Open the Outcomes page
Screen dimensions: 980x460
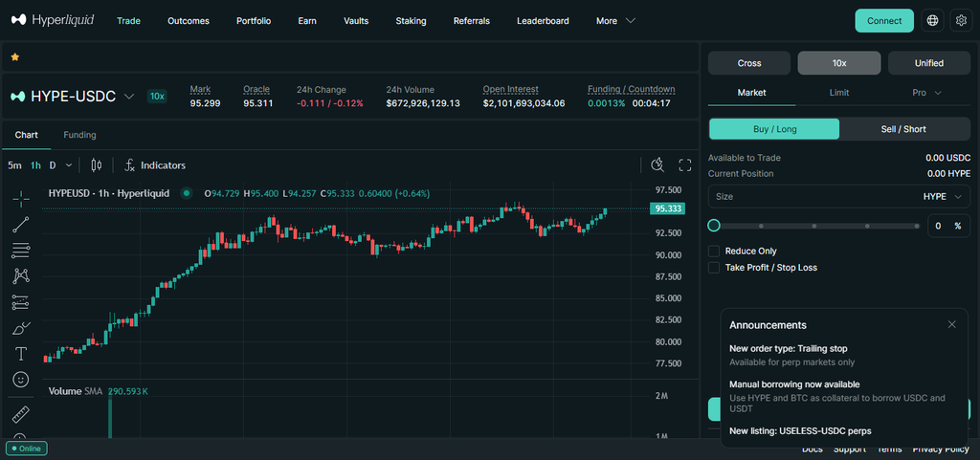coord(189,21)
